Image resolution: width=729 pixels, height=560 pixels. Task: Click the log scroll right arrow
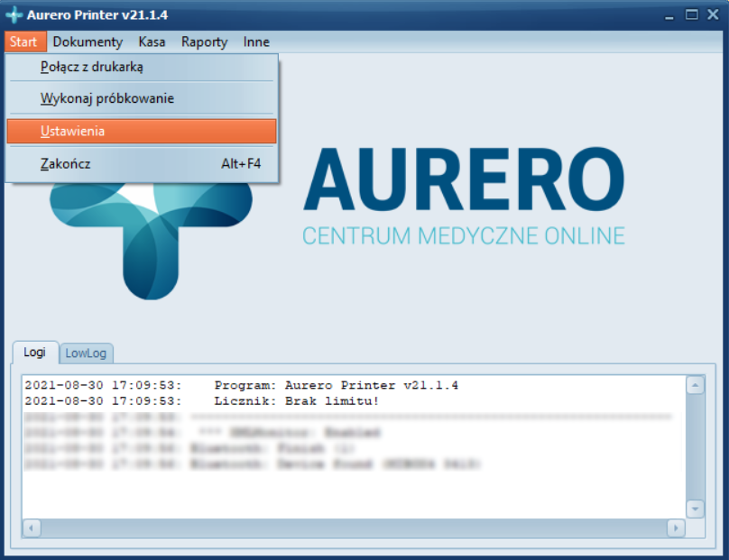(x=676, y=528)
